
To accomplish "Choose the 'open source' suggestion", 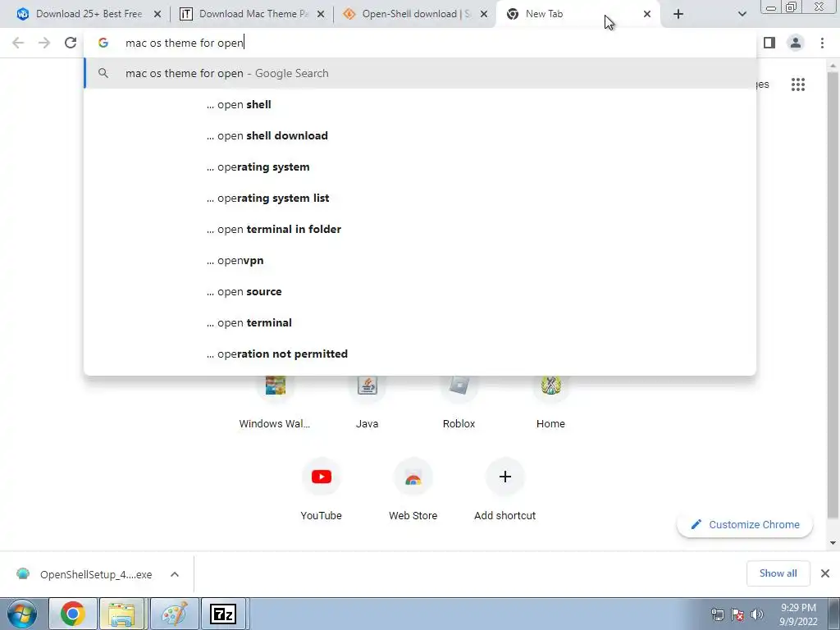I will tap(420, 291).
